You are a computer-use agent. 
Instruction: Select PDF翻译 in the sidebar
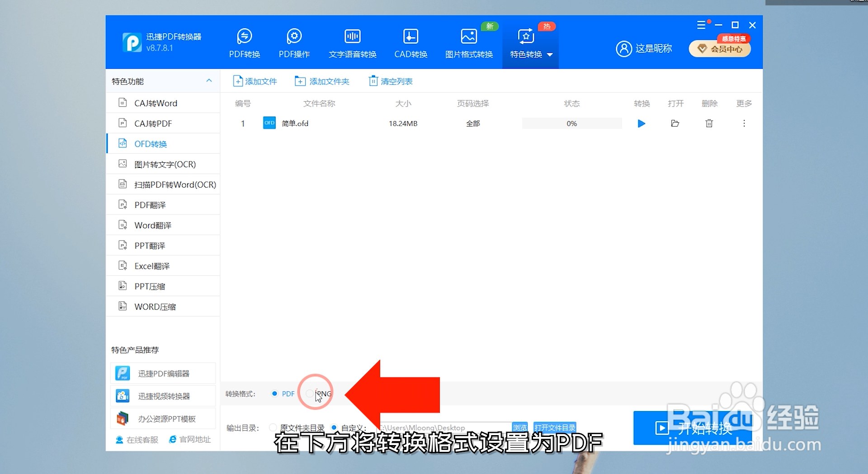[x=163, y=205]
